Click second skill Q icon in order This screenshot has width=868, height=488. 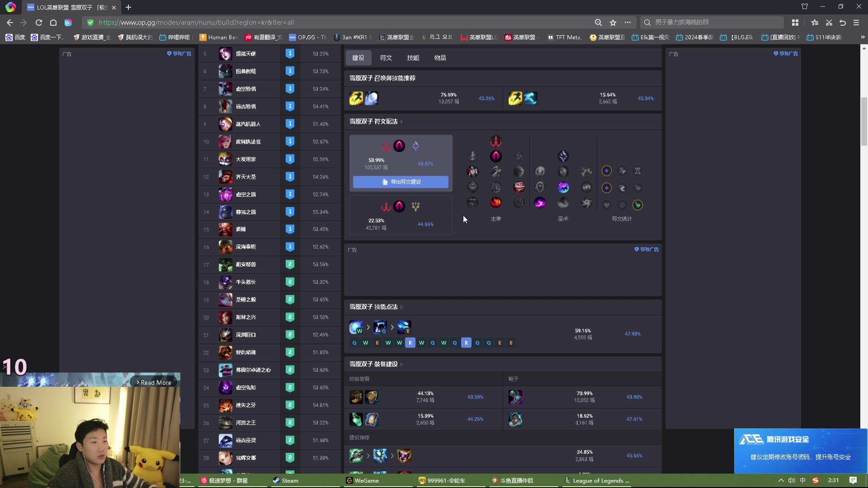(380, 327)
